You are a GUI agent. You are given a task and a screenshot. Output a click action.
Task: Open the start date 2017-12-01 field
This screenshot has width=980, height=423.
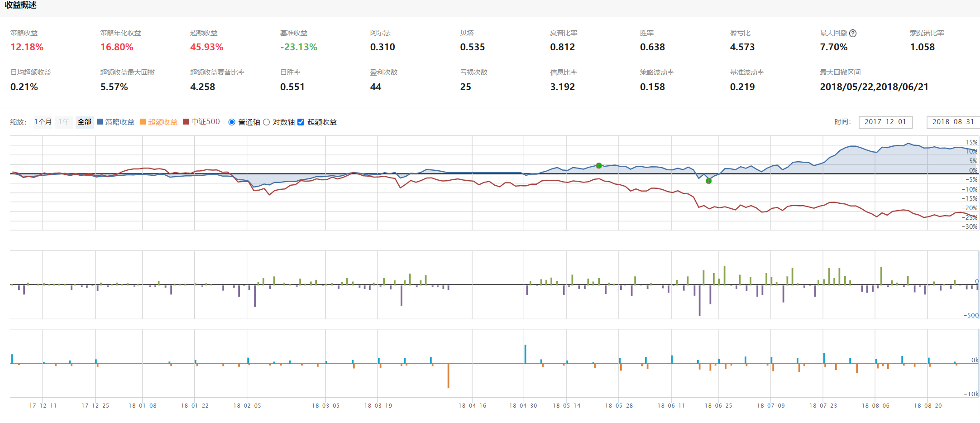coord(885,122)
